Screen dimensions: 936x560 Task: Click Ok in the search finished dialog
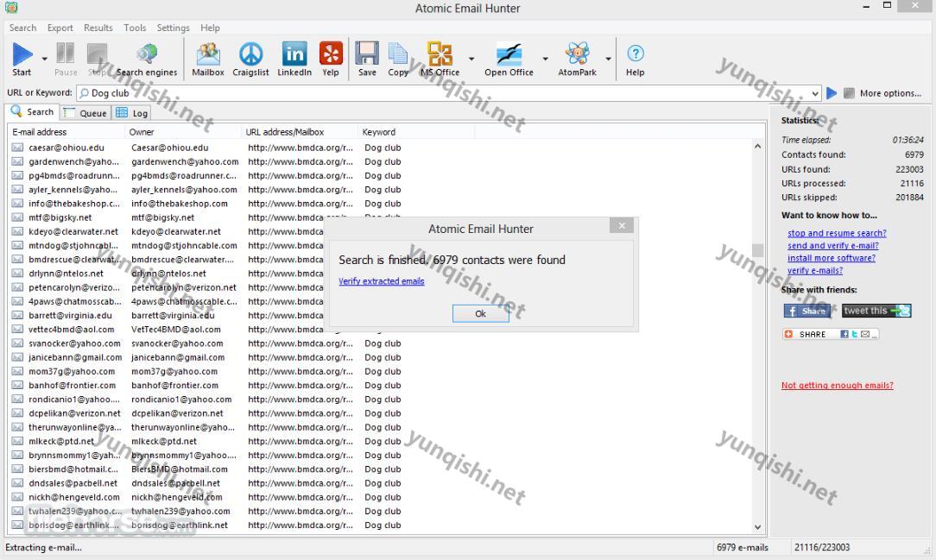tap(481, 314)
